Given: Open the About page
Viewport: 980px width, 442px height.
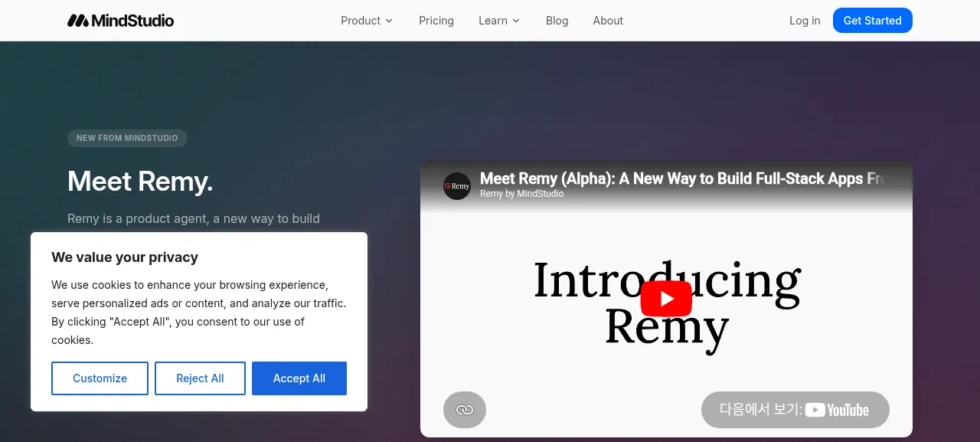Looking at the screenshot, I should 608,21.
